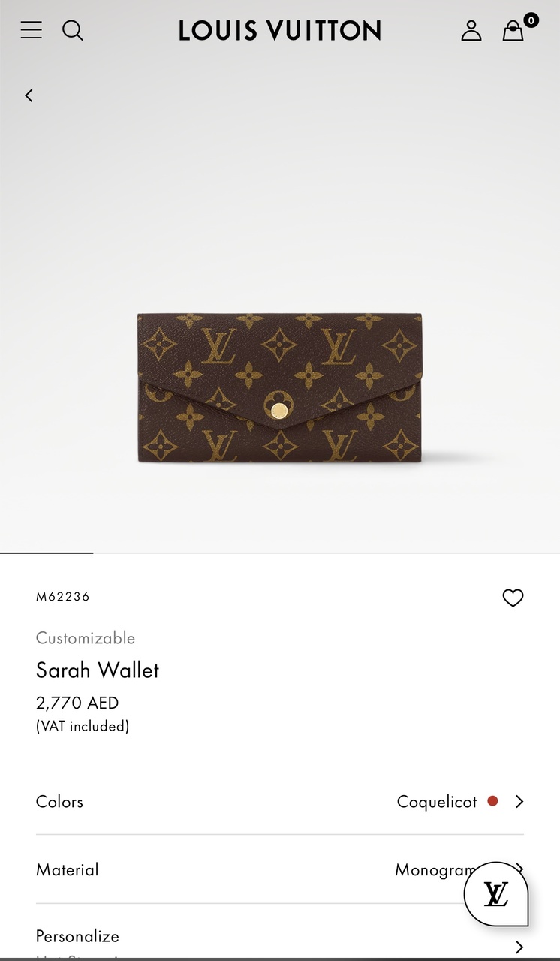Open the Material option row

(x=280, y=869)
